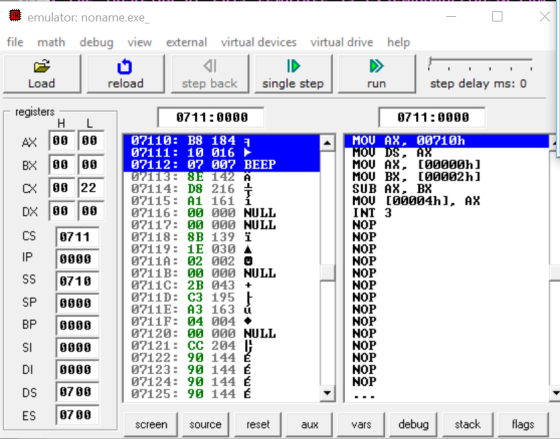The height and width of the screenshot is (439, 560).
Task: Click the CX low byte field showing 22
Action: coord(90,188)
